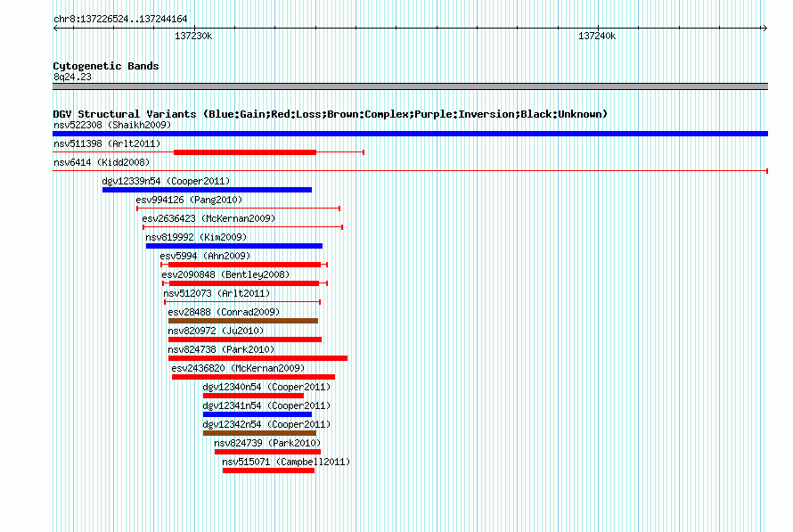The height and width of the screenshot is (532, 793).
Task: Select the 8q24.23 band label
Action: point(72,77)
